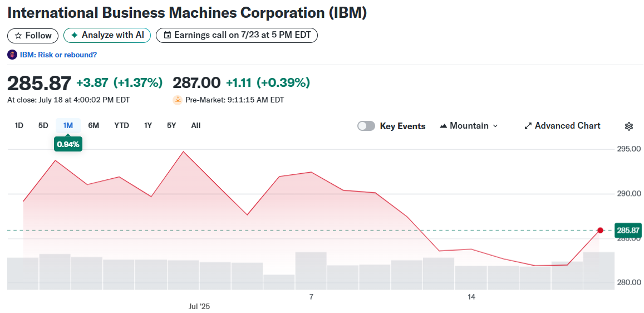Click the '7' date axis label

pos(311,296)
